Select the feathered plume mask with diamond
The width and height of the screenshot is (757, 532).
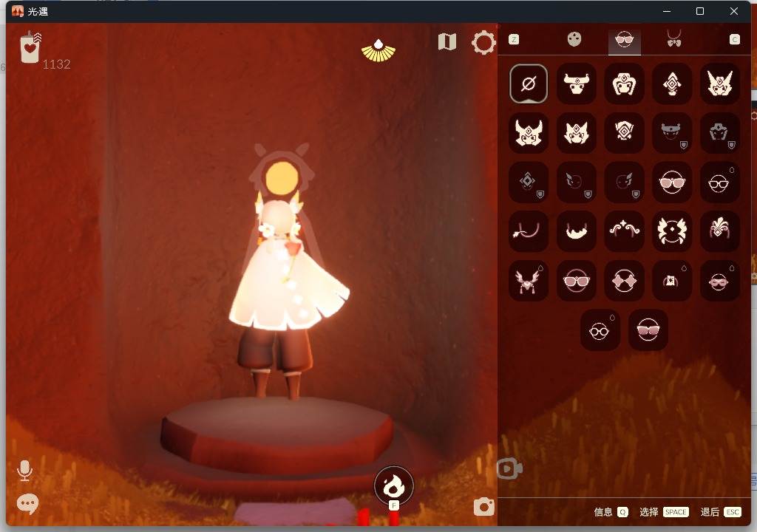pos(719,231)
